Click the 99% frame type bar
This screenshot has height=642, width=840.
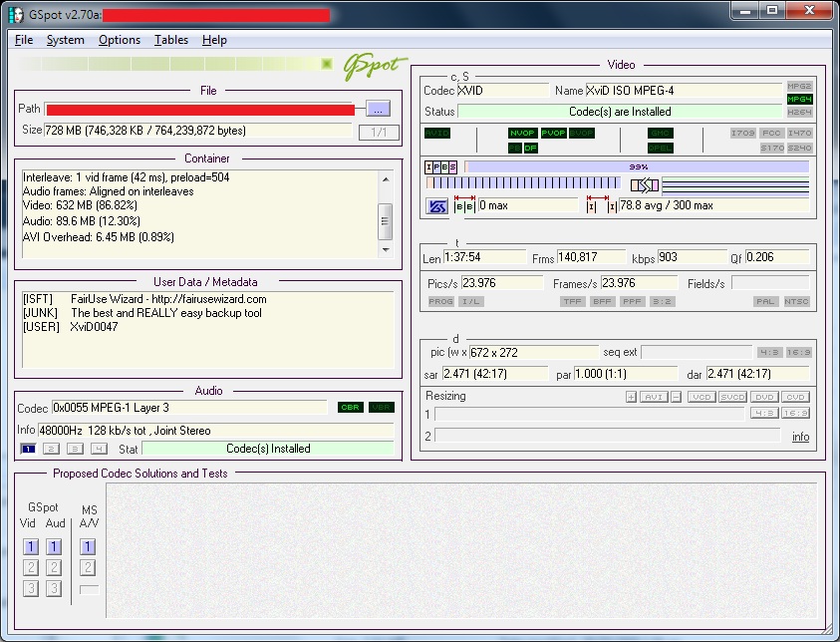637,167
